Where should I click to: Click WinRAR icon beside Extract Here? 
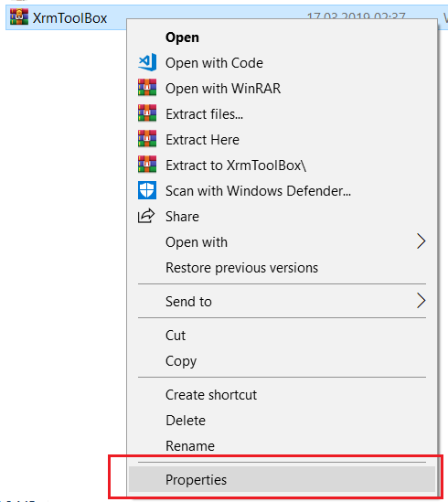point(147,139)
